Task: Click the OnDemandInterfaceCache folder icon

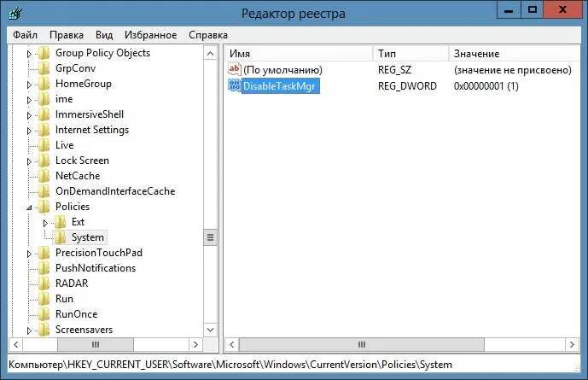Action: (44, 191)
